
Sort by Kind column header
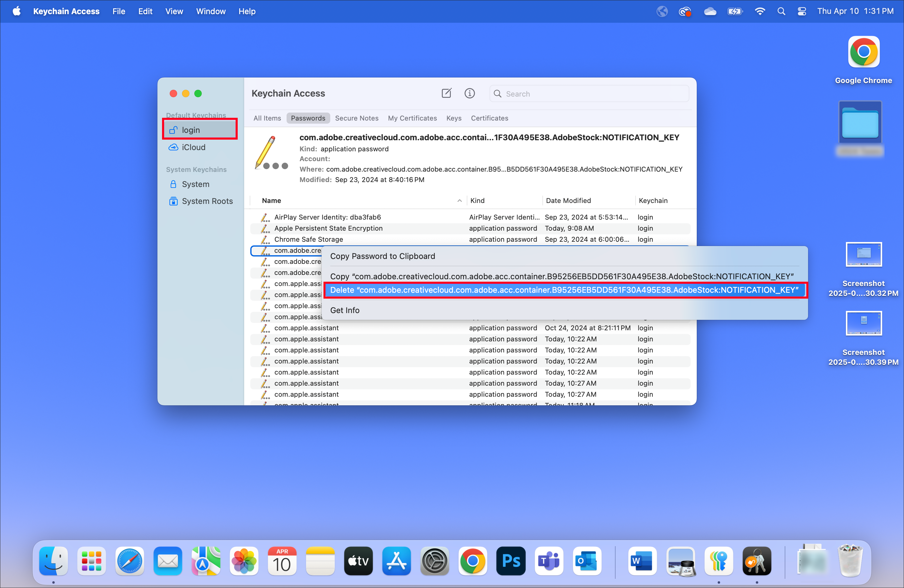pyautogui.click(x=504, y=201)
